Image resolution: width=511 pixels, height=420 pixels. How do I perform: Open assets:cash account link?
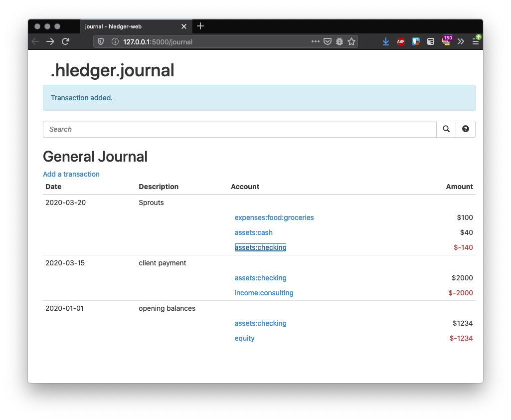[254, 232]
